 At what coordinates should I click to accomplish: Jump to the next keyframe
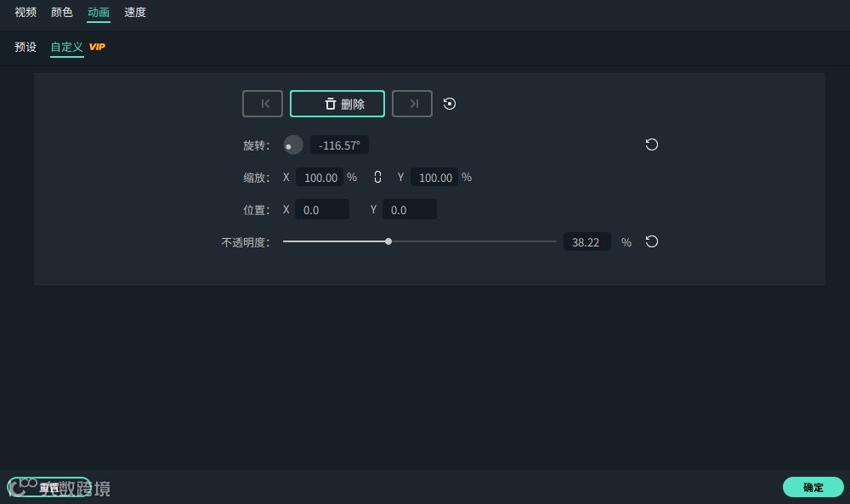tap(412, 104)
